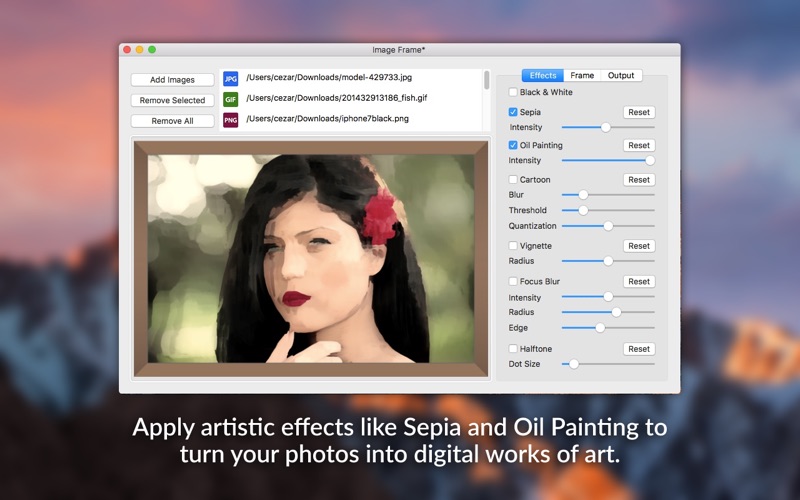
Task: Enable the Black & White checkbox
Action: [514, 92]
